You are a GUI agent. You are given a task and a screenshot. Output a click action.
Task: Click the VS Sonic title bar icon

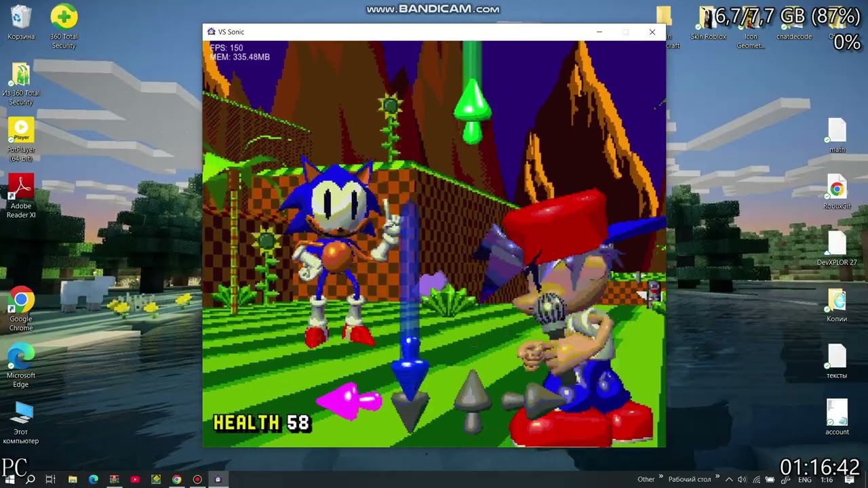coord(211,32)
